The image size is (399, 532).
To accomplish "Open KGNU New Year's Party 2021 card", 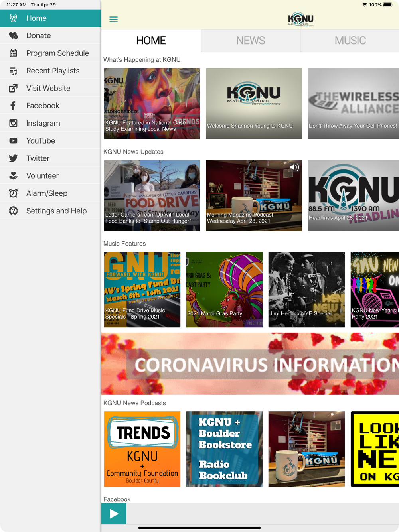I will [x=375, y=290].
